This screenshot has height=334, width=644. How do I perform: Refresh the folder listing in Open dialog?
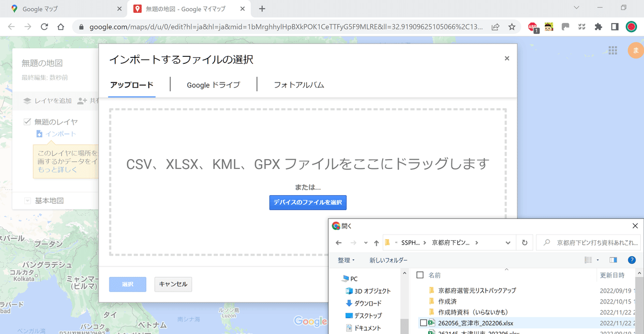[524, 242]
